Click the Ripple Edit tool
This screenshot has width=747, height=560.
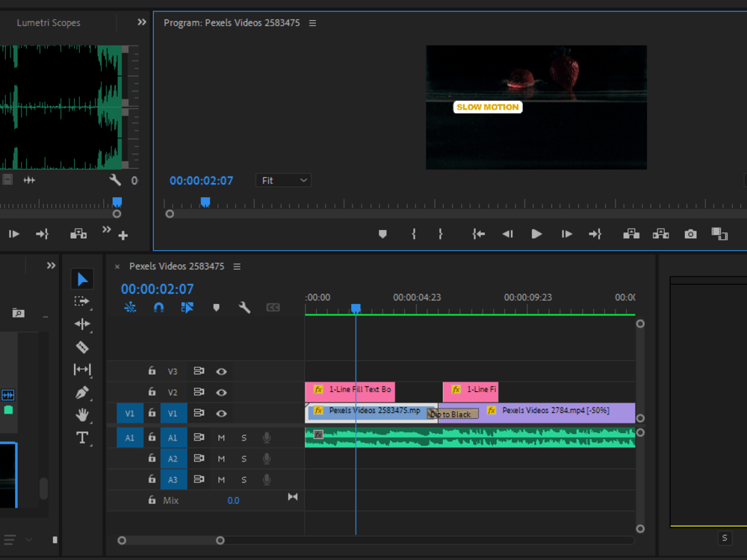[x=82, y=324]
